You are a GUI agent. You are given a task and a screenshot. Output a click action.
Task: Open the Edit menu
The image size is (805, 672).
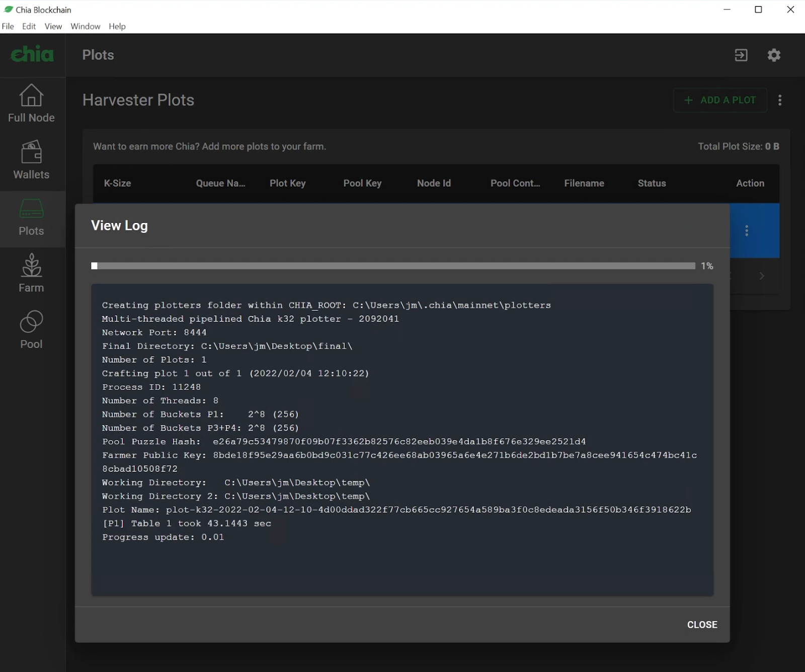[x=29, y=26]
